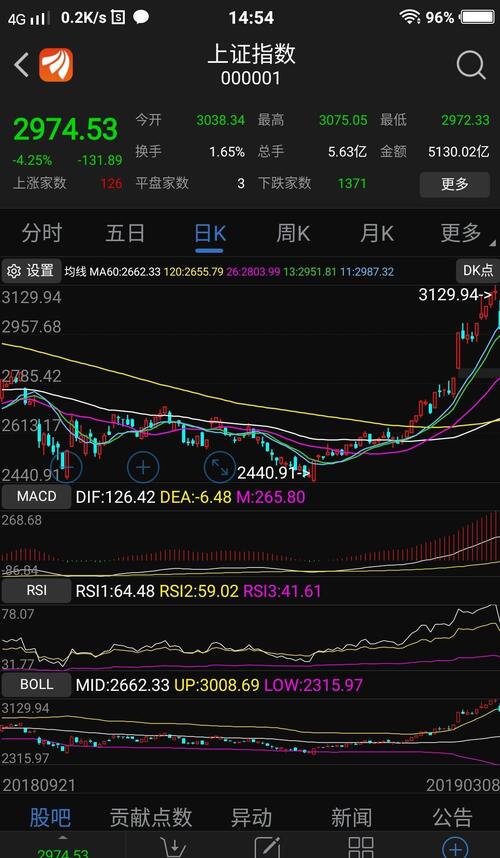The width and height of the screenshot is (500, 858).
Task: Tap the MID:2662.33 BOLL reading
Action: (123, 685)
